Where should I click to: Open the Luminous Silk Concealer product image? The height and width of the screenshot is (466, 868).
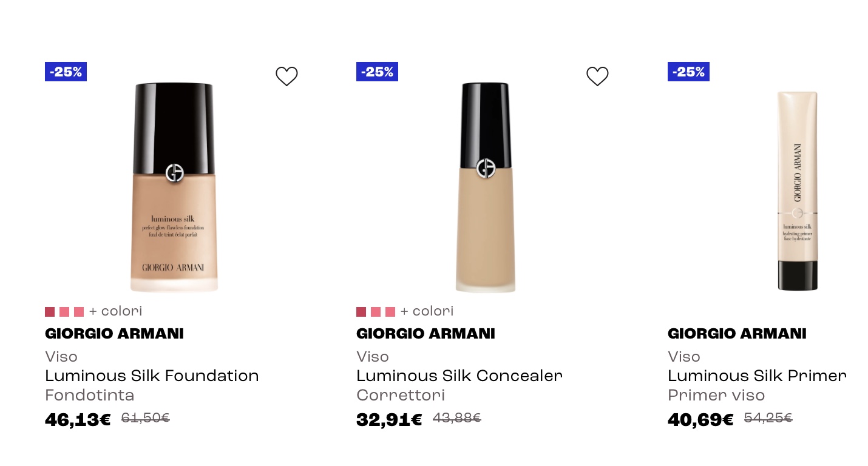(x=485, y=187)
